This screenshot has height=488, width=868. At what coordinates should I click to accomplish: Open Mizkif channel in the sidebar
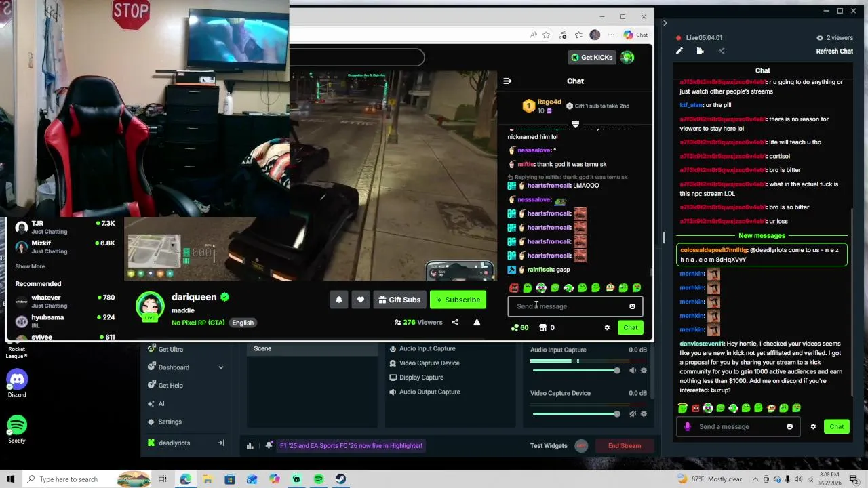tap(64, 247)
